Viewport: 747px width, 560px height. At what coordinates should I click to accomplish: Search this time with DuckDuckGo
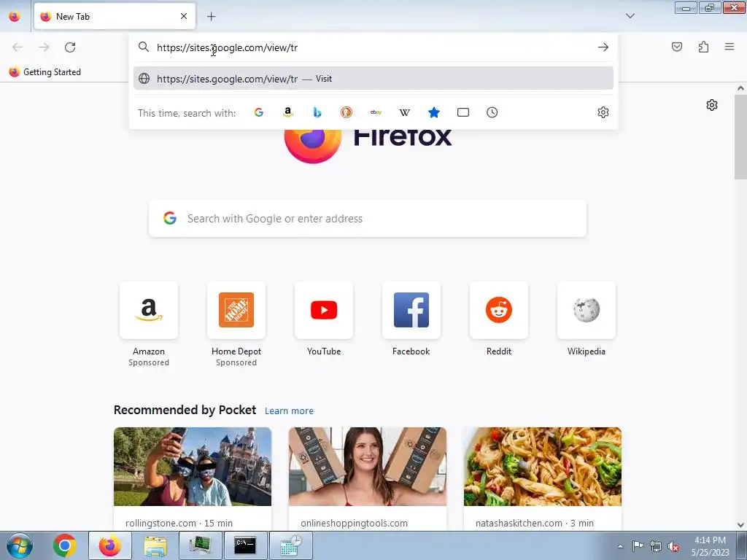click(x=347, y=112)
